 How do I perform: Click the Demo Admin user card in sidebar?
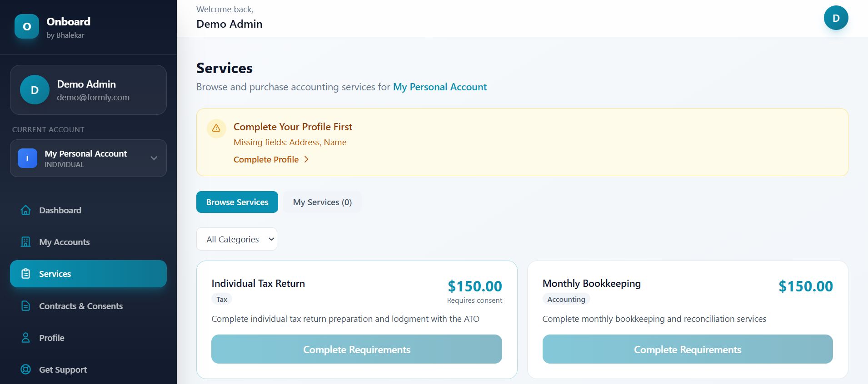coord(88,90)
